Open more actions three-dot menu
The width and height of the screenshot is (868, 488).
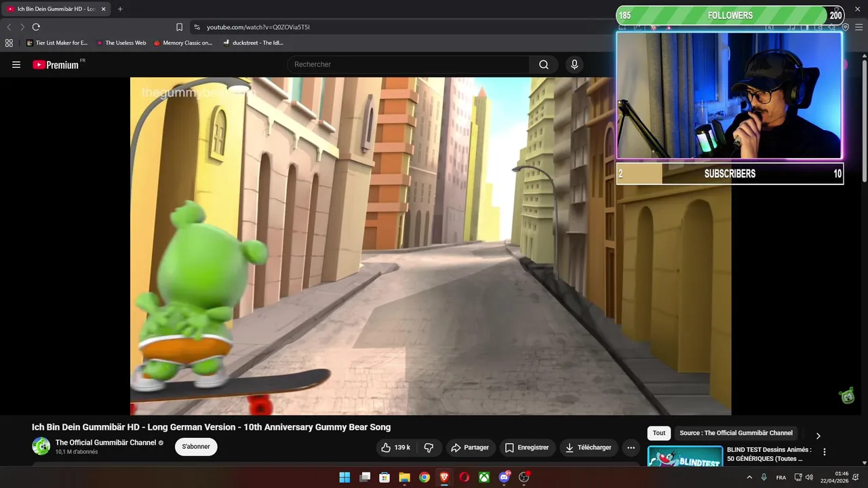(x=631, y=447)
